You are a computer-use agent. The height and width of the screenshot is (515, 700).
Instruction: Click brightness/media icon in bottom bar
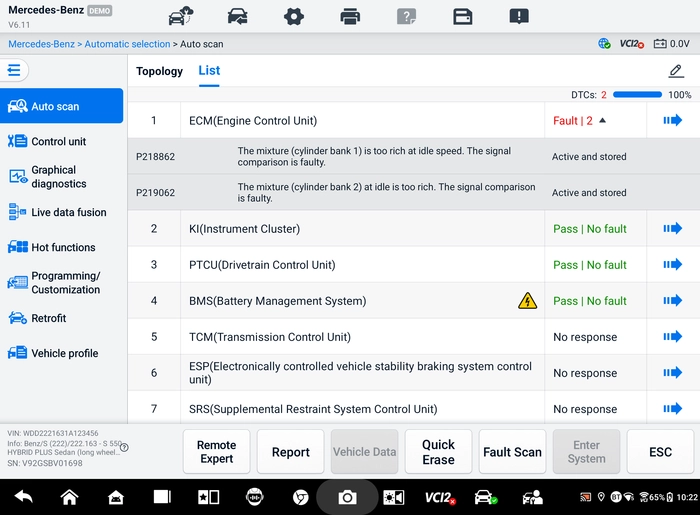(x=393, y=497)
